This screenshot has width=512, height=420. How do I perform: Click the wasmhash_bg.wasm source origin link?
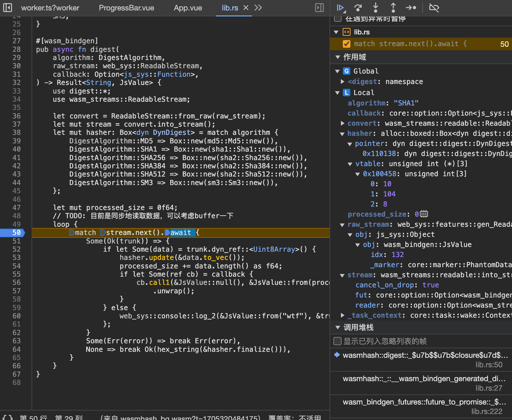pos(190,417)
